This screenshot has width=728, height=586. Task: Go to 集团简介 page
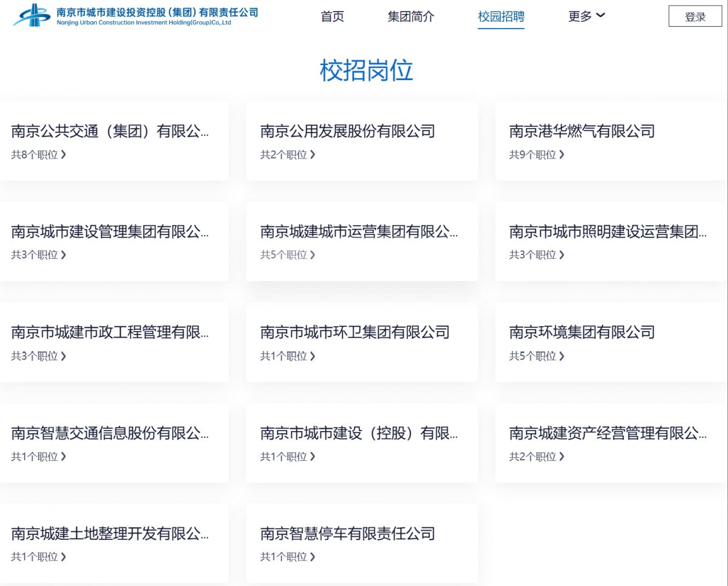point(411,17)
